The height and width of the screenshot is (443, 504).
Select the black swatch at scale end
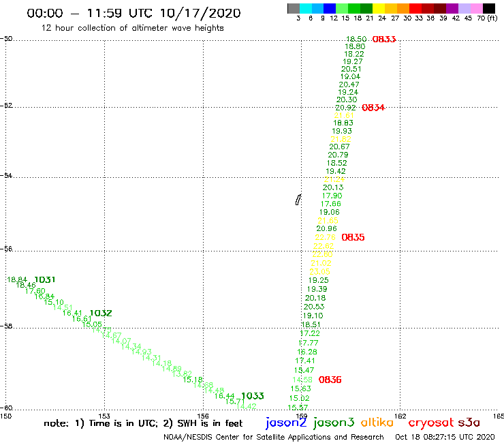(488, 8)
